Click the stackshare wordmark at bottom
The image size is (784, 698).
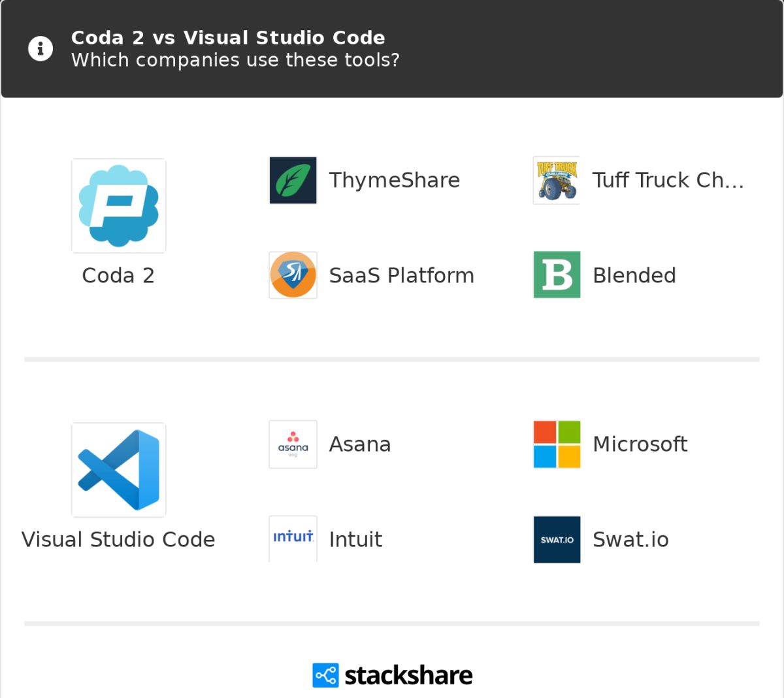click(408, 675)
